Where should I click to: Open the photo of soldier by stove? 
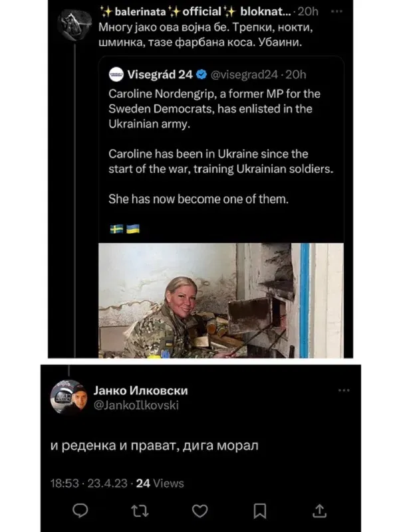[x=221, y=300]
